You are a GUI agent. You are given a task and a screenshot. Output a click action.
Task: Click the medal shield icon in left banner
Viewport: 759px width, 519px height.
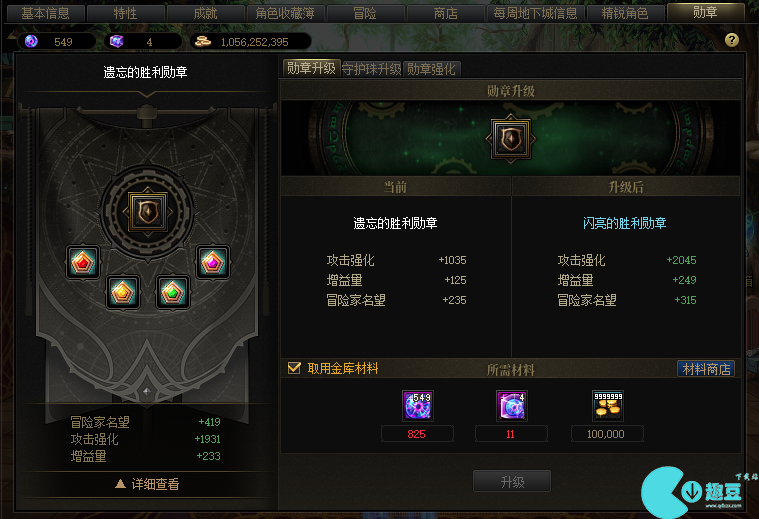148,212
